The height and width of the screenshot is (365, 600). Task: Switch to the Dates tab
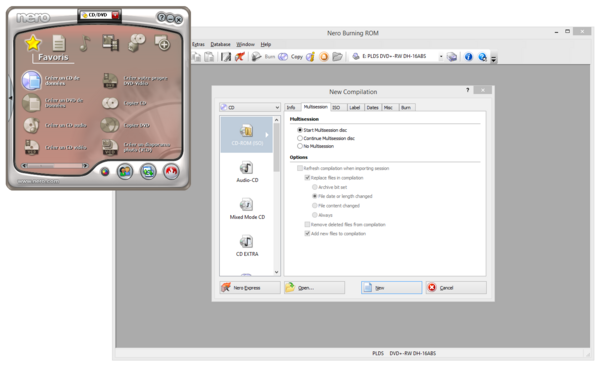click(373, 108)
